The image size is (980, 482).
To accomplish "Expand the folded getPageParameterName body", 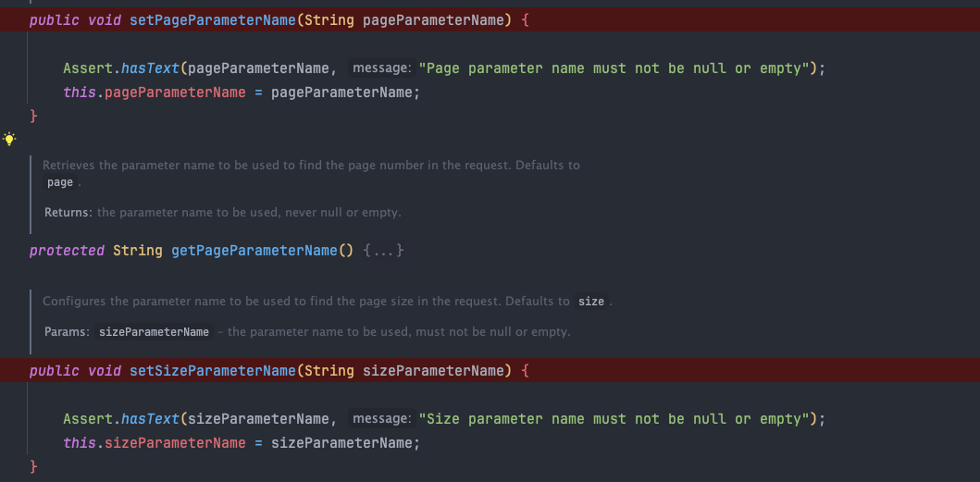I will pos(383,251).
